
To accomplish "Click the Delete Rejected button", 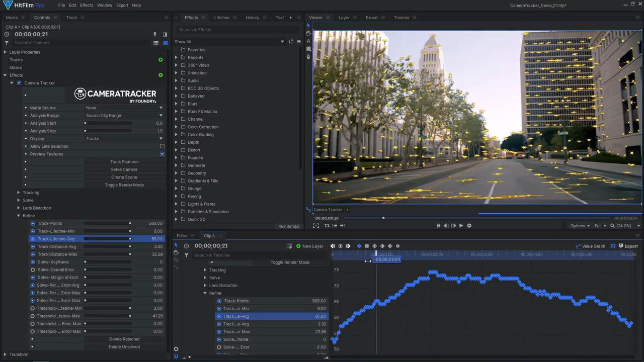I will click(x=124, y=339).
